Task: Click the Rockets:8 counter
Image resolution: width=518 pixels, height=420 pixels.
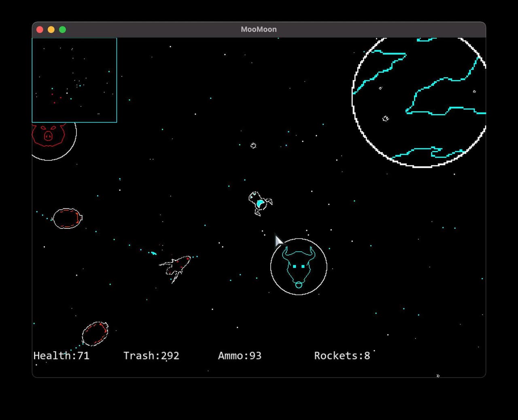Action: [x=342, y=356]
